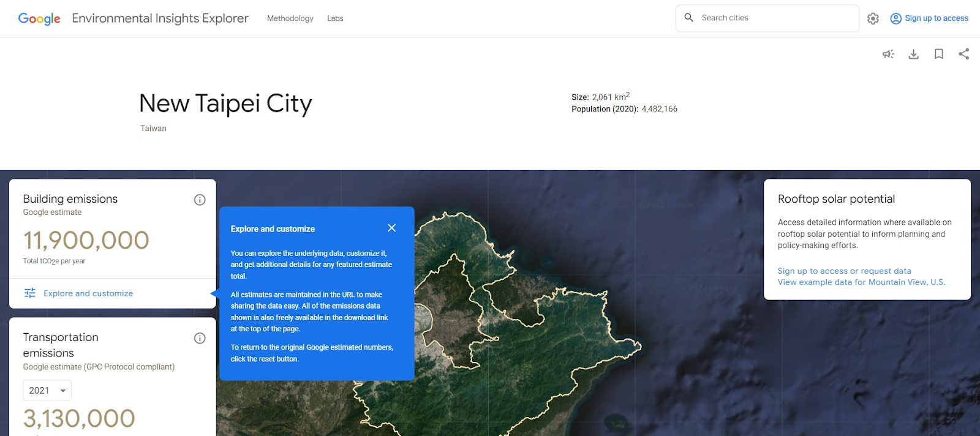The width and height of the screenshot is (980, 436).
Task: Open the share icon
Action: [963, 54]
